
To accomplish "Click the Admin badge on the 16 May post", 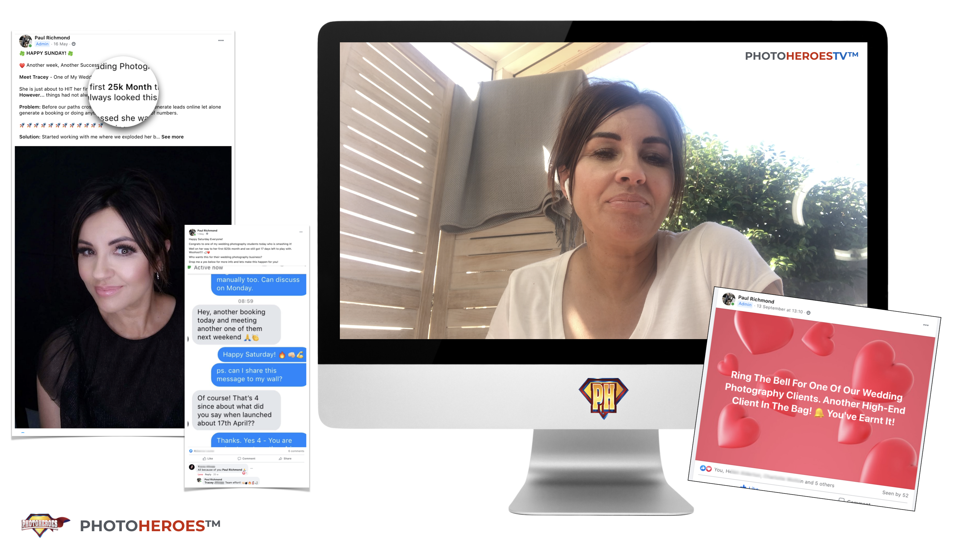I will click(x=42, y=44).
